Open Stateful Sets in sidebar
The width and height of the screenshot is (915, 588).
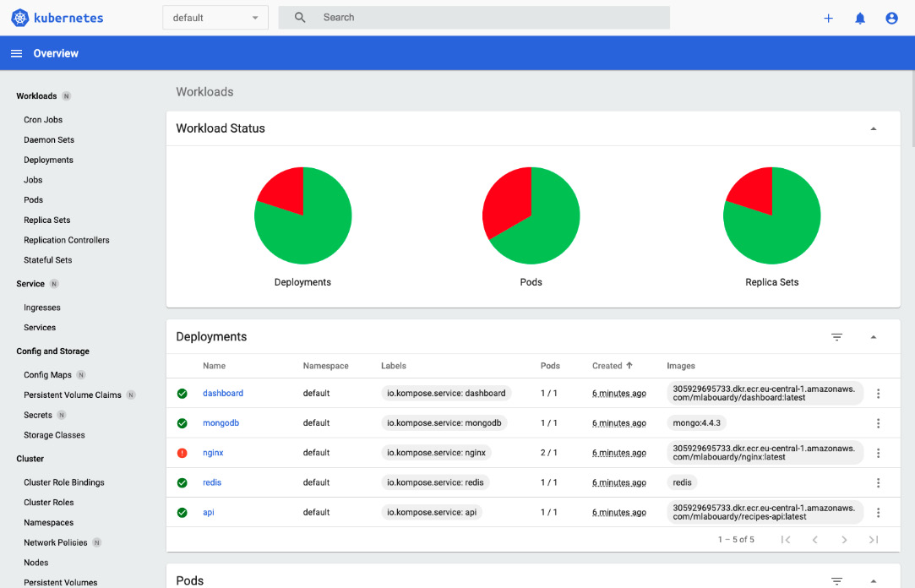coord(48,260)
